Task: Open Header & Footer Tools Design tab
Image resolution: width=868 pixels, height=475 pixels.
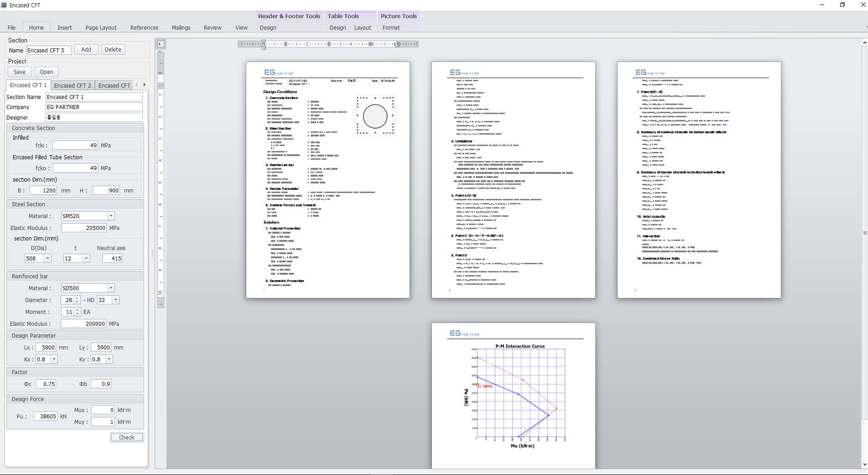Action: point(268,27)
